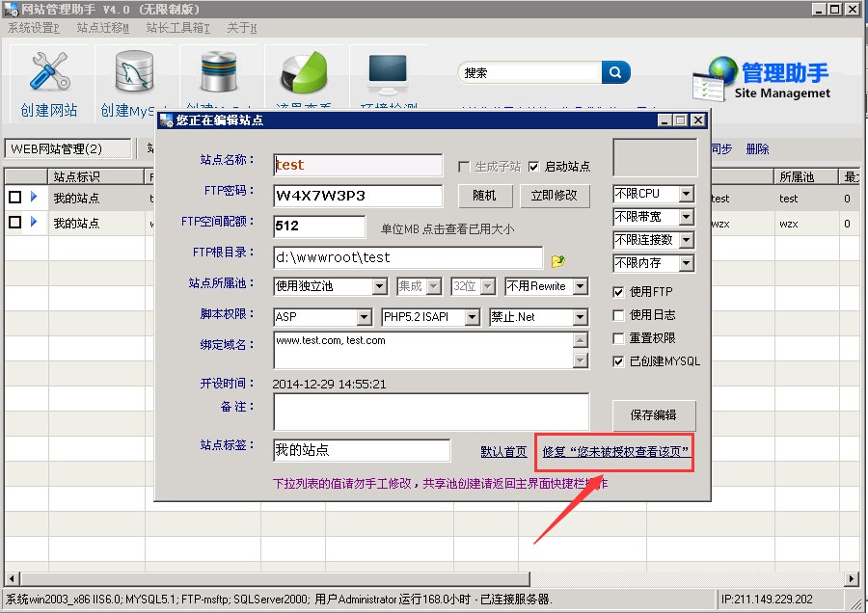Click the stacked database toolbar icon
The height and width of the screenshot is (613, 868).
[219, 73]
